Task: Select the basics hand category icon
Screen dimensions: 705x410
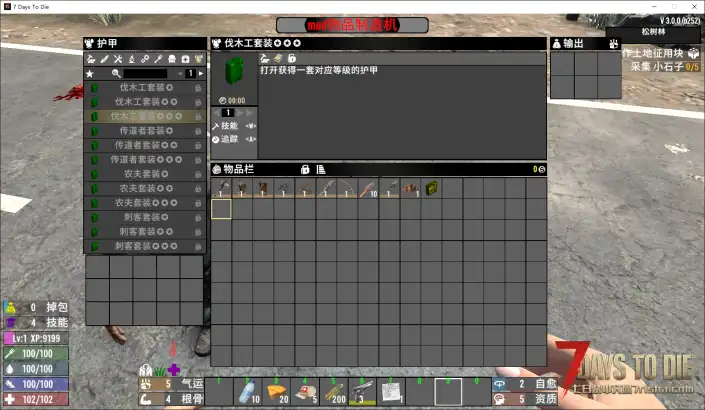Action: pos(91,59)
